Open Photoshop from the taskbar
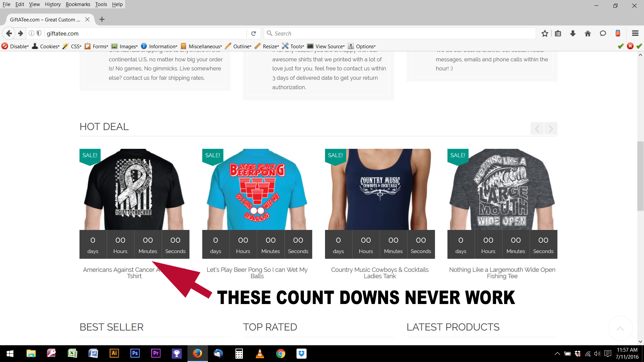The width and height of the screenshot is (644, 362). point(135,353)
